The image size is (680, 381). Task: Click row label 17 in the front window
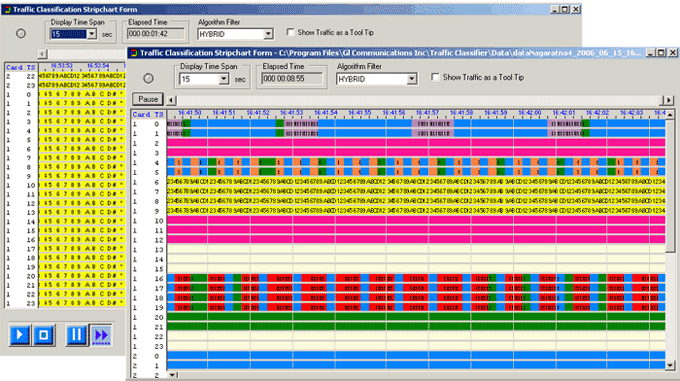(159, 288)
